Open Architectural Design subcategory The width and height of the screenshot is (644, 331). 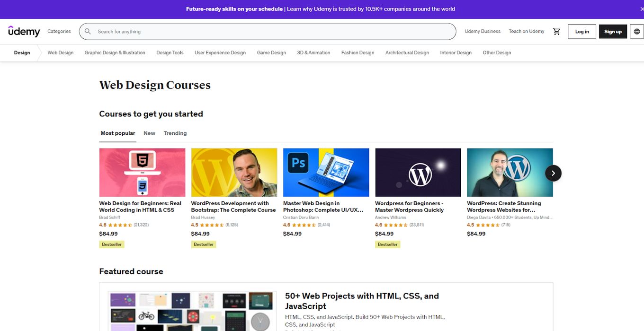click(x=407, y=53)
